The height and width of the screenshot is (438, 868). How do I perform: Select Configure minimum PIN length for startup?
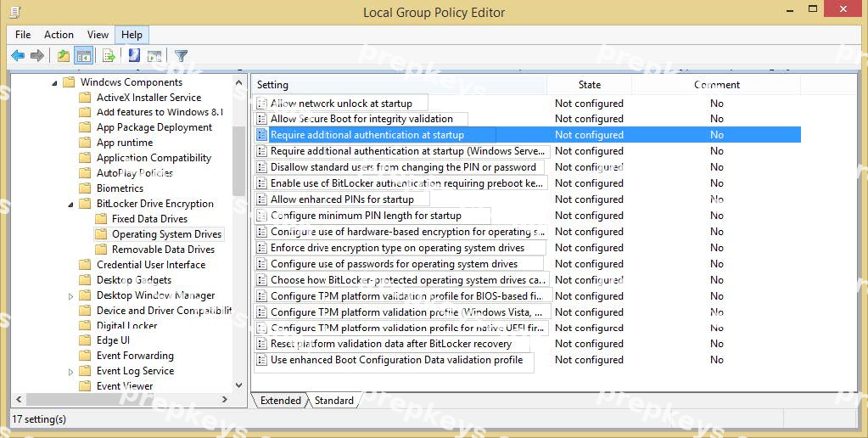(x=366, y=216)
